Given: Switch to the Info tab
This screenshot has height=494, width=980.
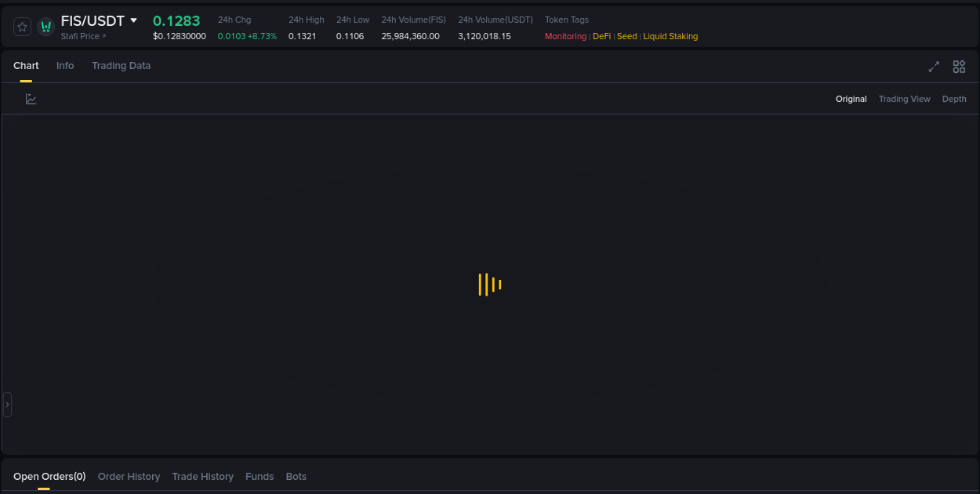Looking at the screenshot, I should click(65, 66).
